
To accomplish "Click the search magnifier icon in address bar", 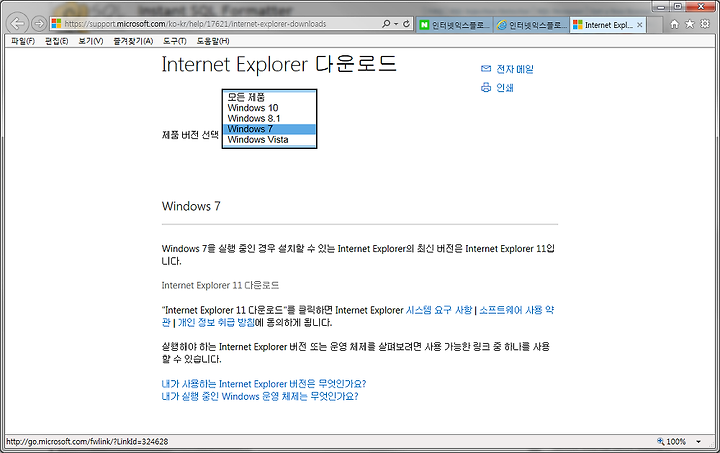I will coord(386,23).
